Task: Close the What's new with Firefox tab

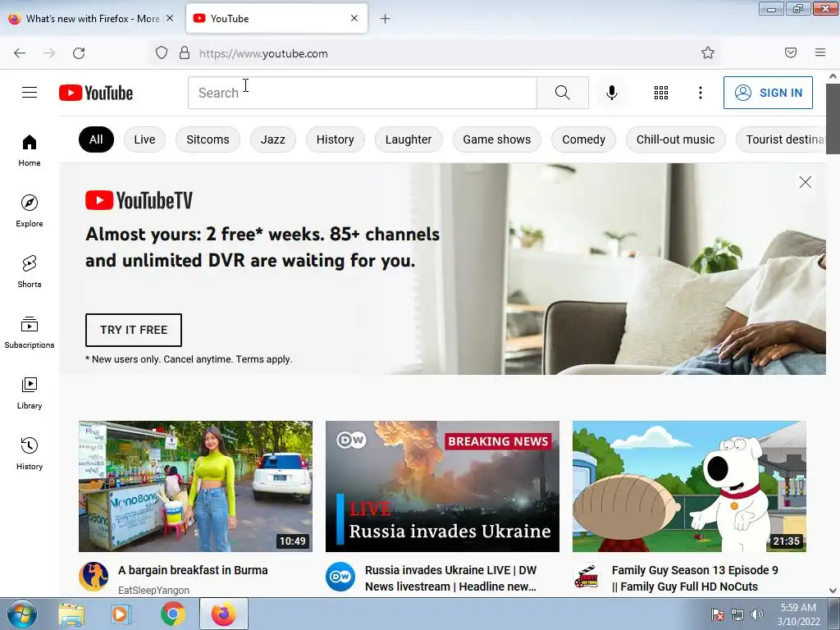Action: 170,18
